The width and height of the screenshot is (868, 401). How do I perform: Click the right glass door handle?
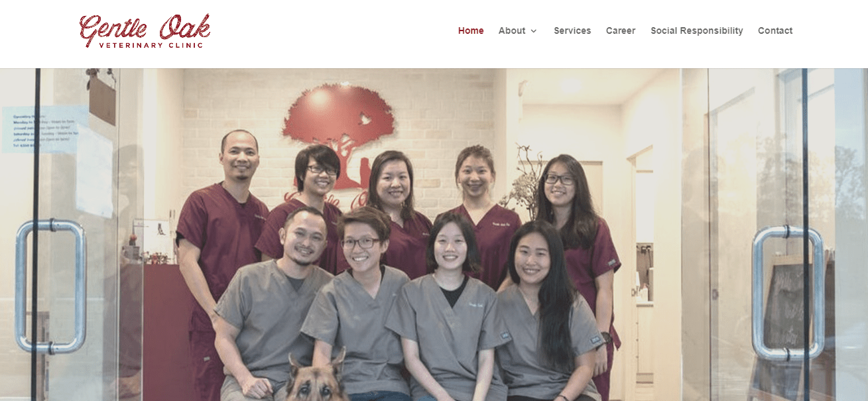tap(788, 294)
